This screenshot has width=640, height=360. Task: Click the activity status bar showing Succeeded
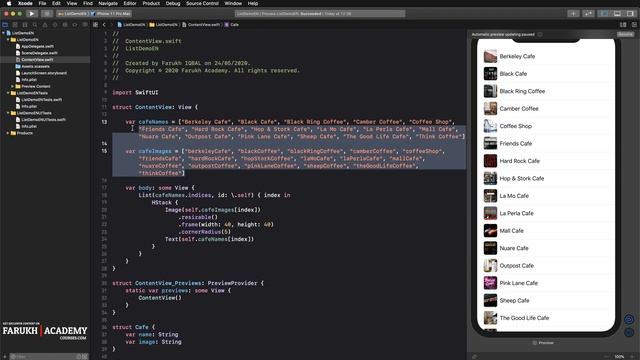click(x=320, y=13)
